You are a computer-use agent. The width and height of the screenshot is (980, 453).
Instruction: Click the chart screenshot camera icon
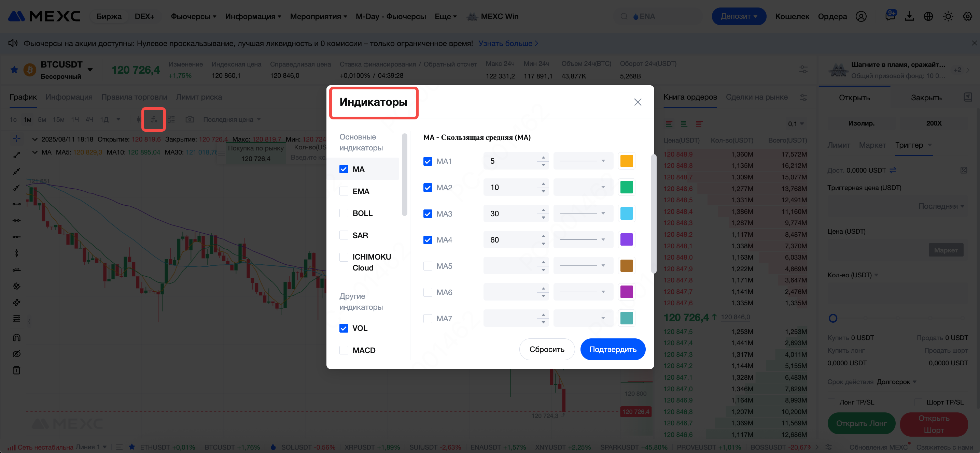[x=190, y=119]
